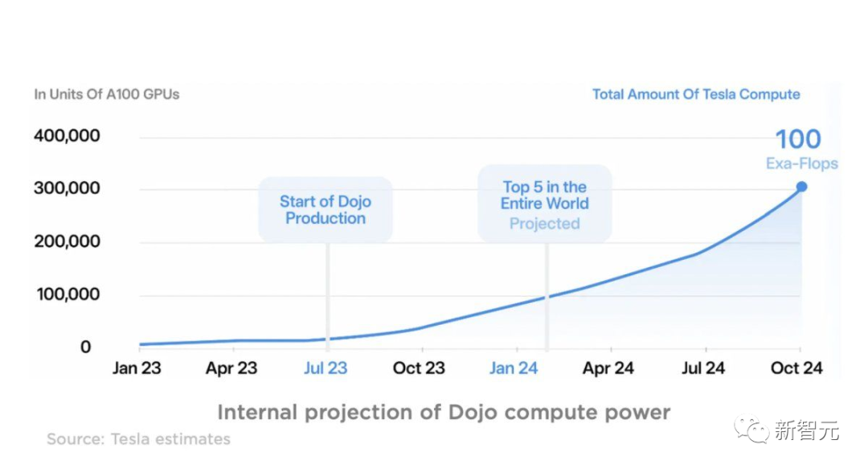Click the 'Start of Dojo Production' callout

(325, 209)
